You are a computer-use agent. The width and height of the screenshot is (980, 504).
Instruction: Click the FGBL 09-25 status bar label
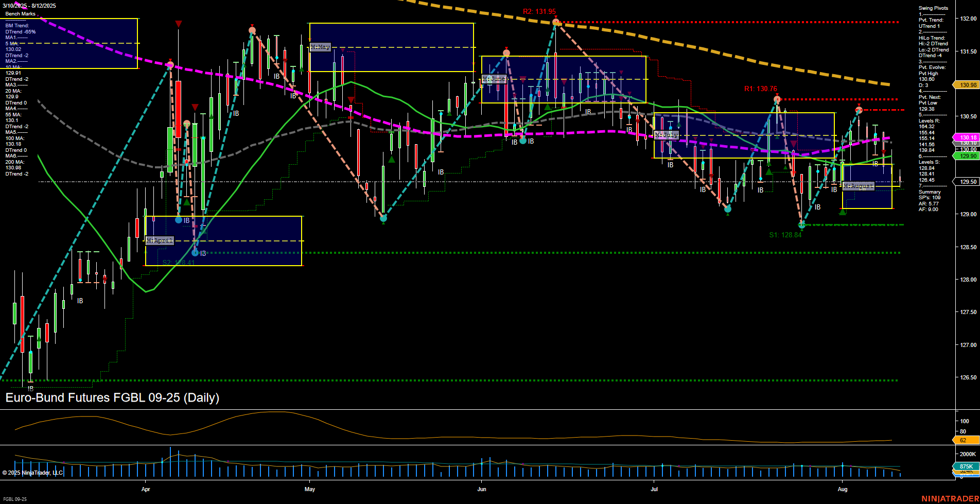[x=14, y=500]
